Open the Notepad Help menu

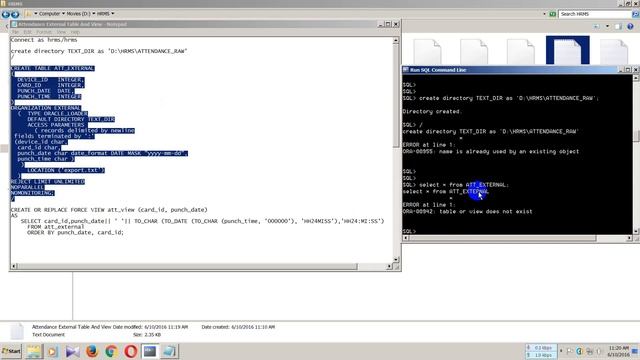pos(75,32)
